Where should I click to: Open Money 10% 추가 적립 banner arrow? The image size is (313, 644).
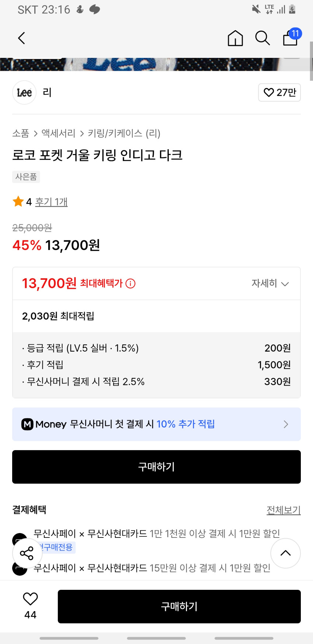tap(286, 424)
